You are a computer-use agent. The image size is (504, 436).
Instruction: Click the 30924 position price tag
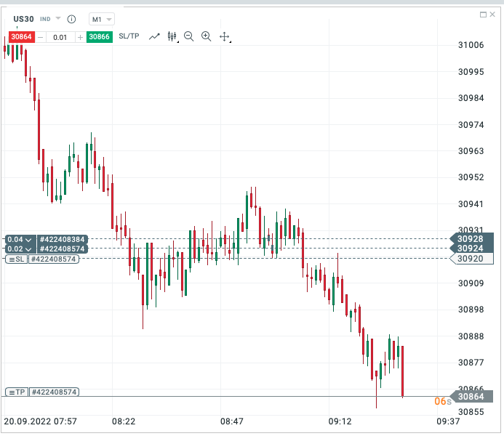pos(471,249)
